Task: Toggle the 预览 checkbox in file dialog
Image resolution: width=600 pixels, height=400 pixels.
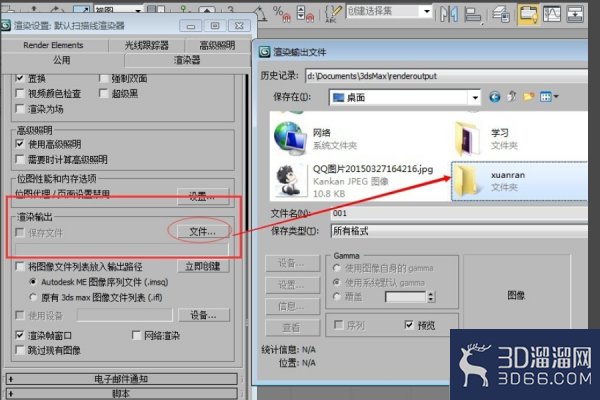Action: coord(409,325)
